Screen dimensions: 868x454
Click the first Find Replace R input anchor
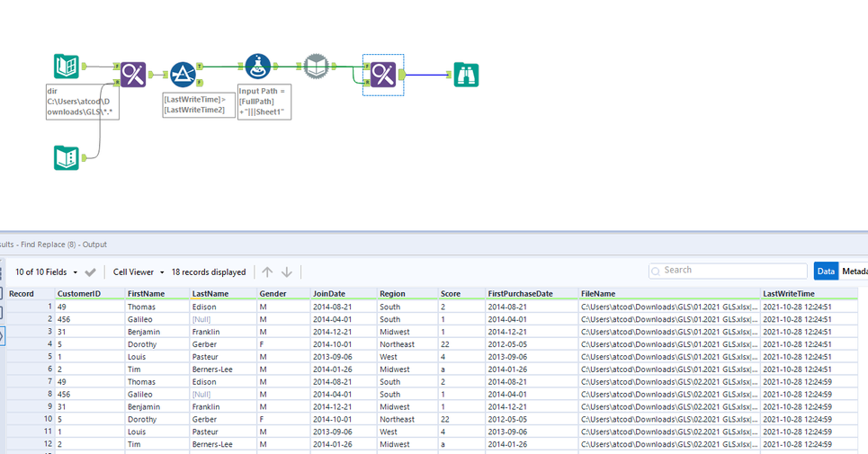117,83
